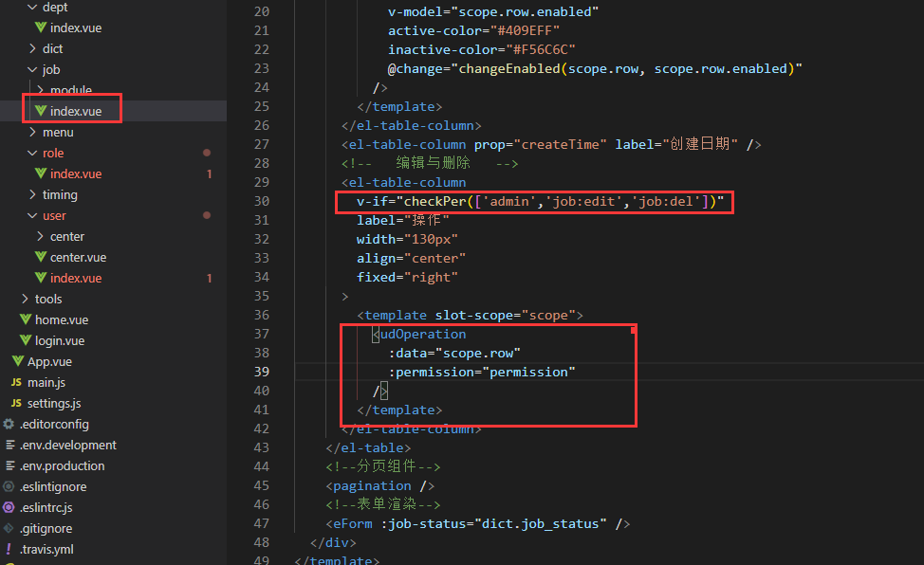Open .gitignore file
This screenshot has height=565, width=924.
tap(46, 528)
